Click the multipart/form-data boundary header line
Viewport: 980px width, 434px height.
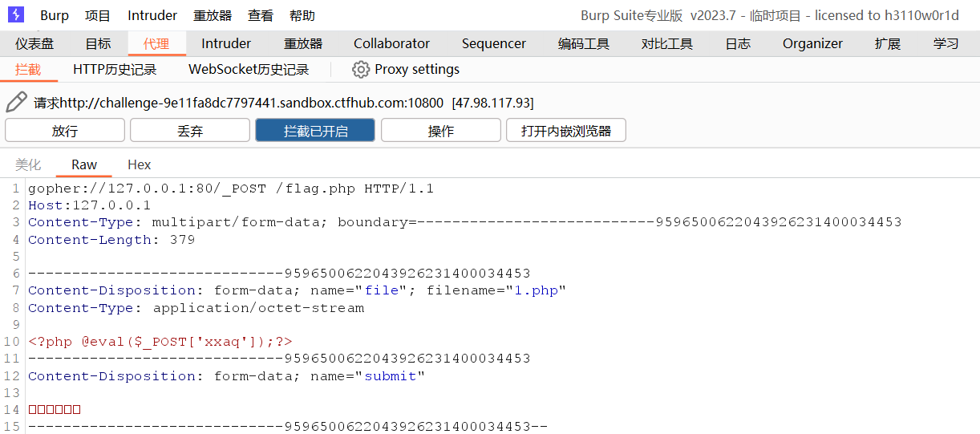click(x=465, y=222)
